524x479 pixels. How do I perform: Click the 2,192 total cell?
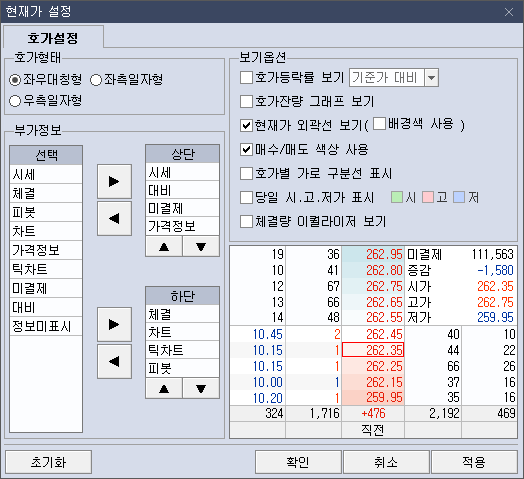(x=433, y=413)
